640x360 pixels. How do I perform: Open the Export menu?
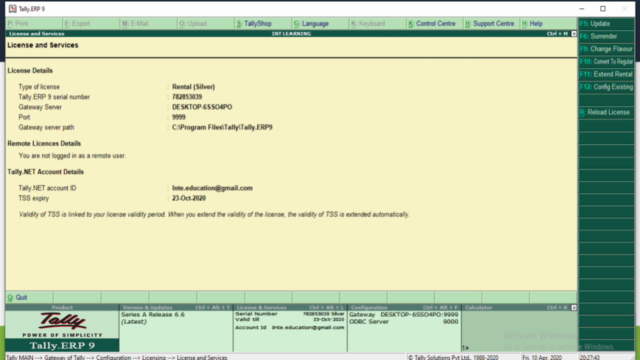coord(91,24)
